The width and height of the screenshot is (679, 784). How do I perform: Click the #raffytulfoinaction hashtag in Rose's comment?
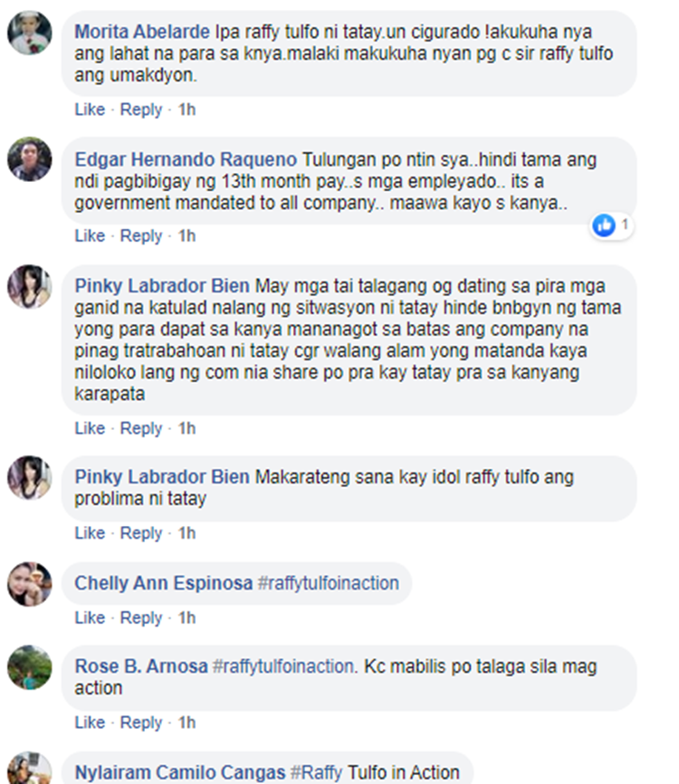tap(285, 666)
